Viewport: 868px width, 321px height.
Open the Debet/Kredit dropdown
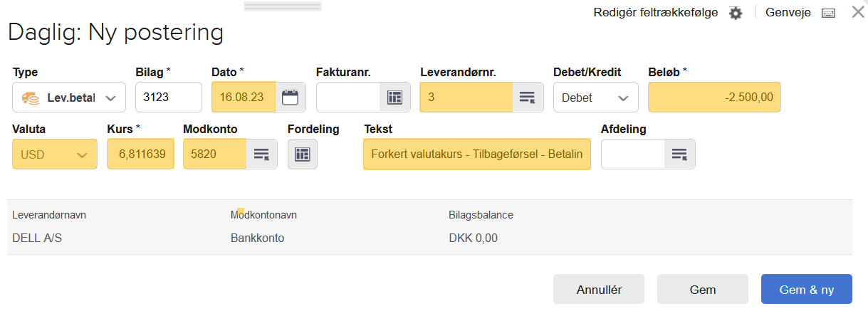click(x=595, y=98)
